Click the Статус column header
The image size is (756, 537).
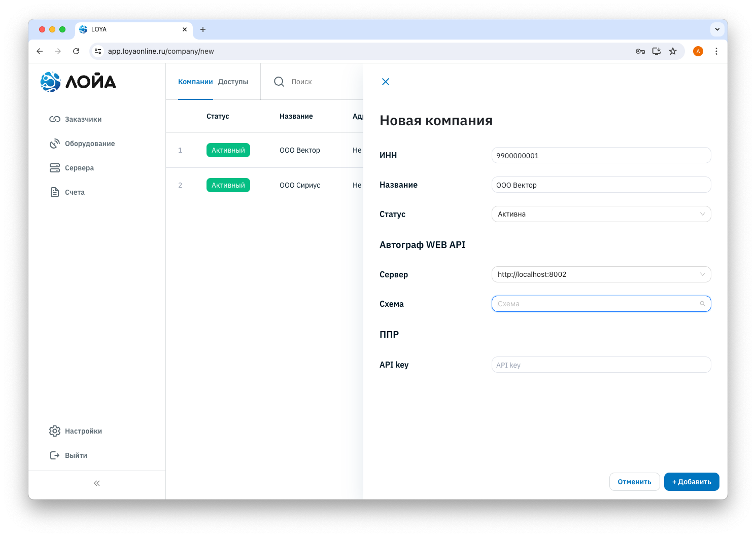218,116
